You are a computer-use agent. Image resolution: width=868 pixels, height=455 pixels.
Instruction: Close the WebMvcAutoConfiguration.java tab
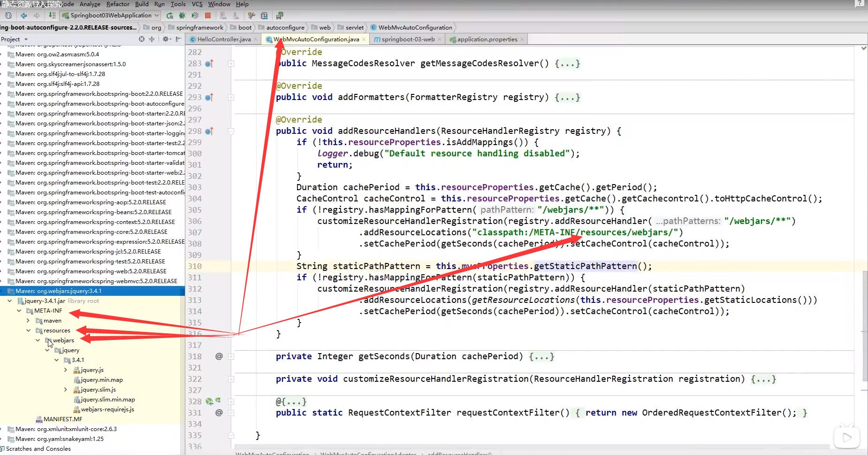click(x=364, y=39)
